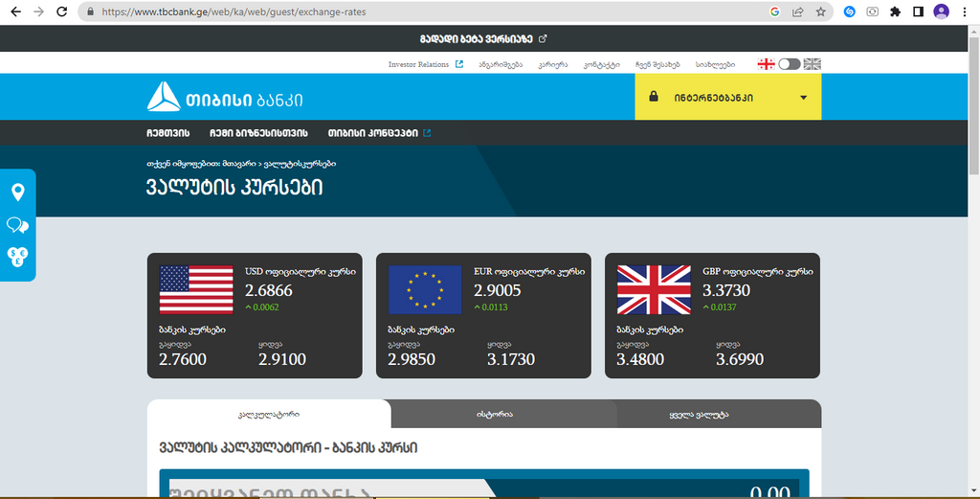Click the USD buy rate 2.7600
Image resolution: width=980 pixels, height=499 pixels.
(x=183, y=359)
